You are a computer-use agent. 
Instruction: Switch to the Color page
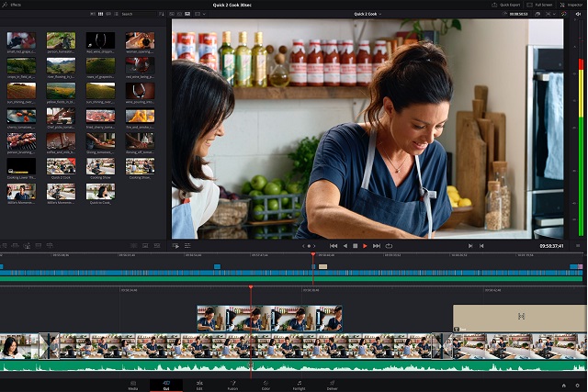[266, 384]
